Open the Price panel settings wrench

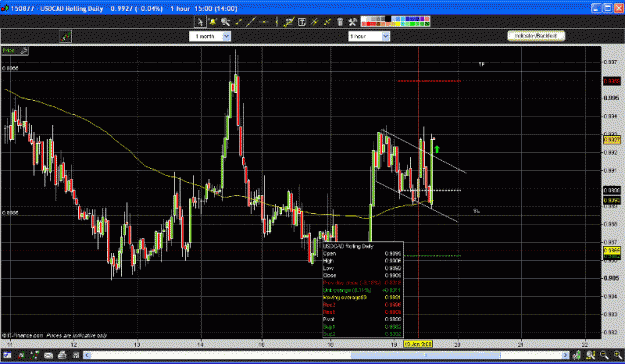click(x=24, y=51)
